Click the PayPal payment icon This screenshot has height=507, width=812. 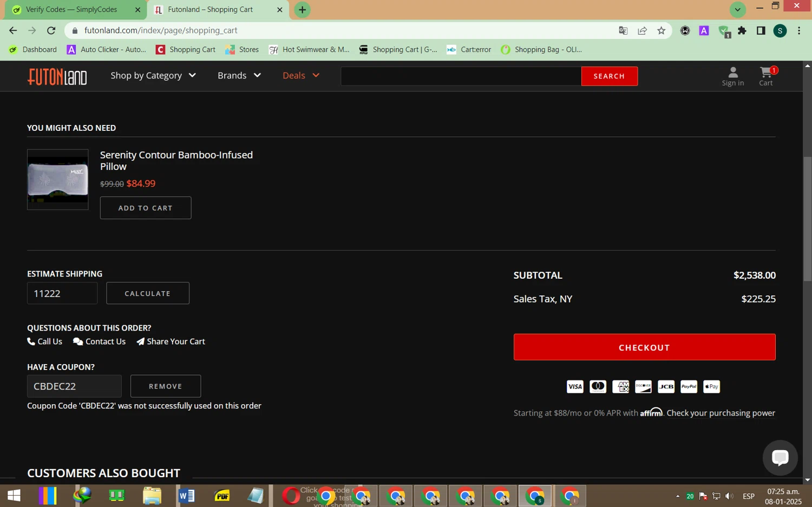click(689, 386)
